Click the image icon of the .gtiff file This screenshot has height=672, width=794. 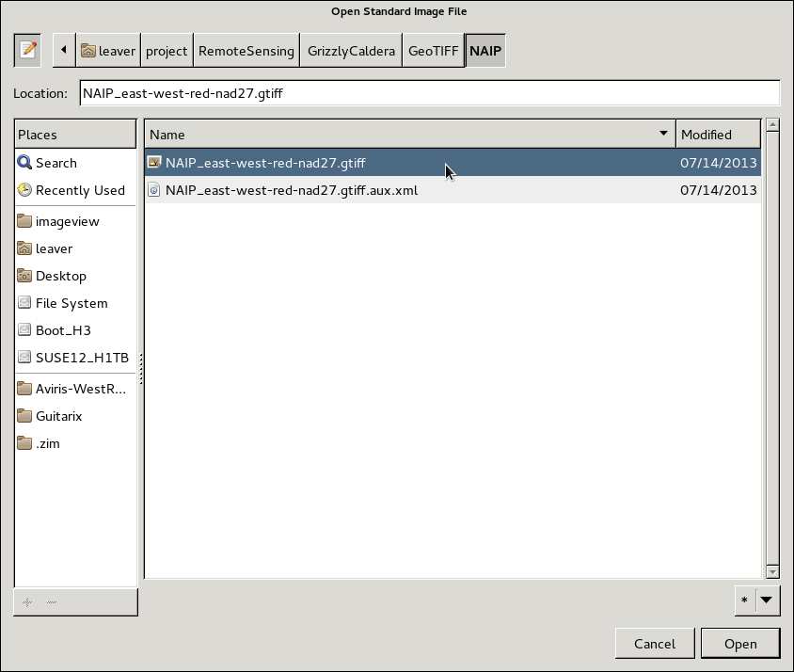click(x=154, y=162)
